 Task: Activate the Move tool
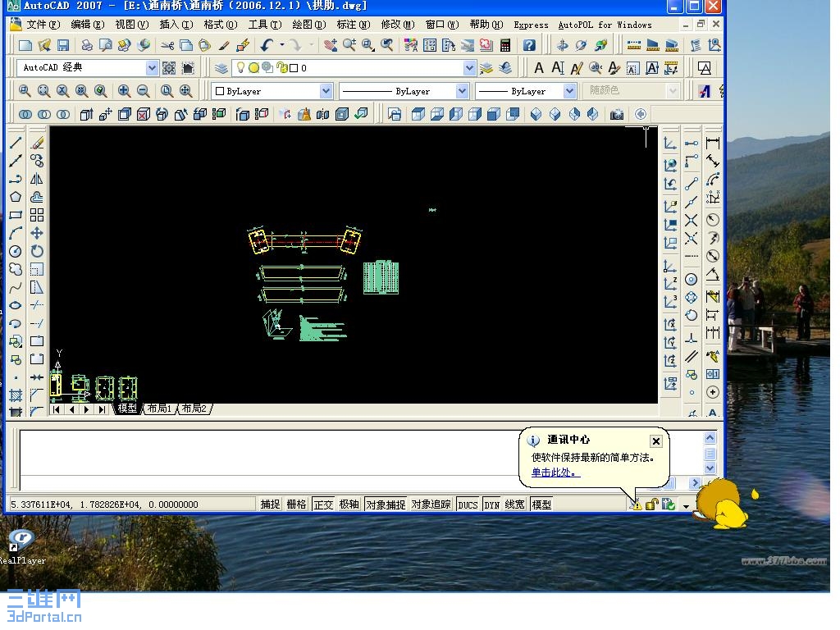pos(37,233)
